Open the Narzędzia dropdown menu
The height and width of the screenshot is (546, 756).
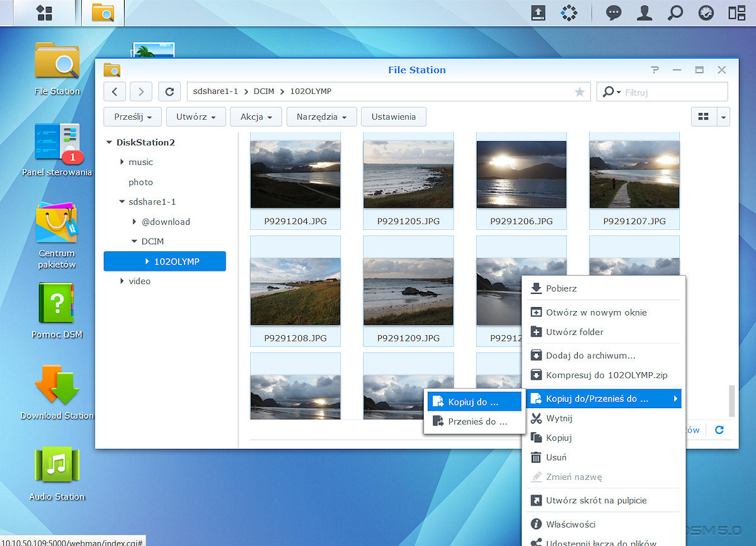pos(321,117)
